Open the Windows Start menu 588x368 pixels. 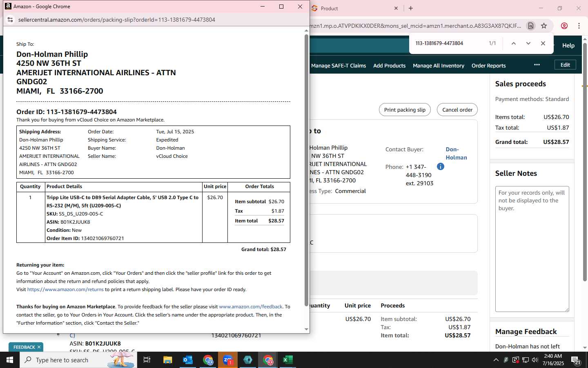(10, 360)
